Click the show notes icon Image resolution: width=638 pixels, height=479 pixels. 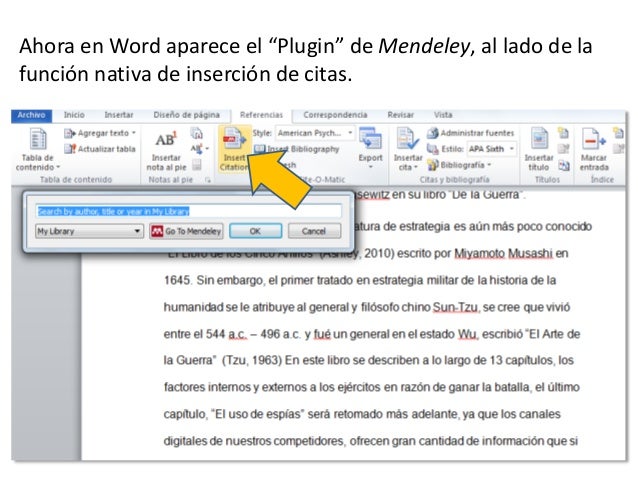point(197,165)
